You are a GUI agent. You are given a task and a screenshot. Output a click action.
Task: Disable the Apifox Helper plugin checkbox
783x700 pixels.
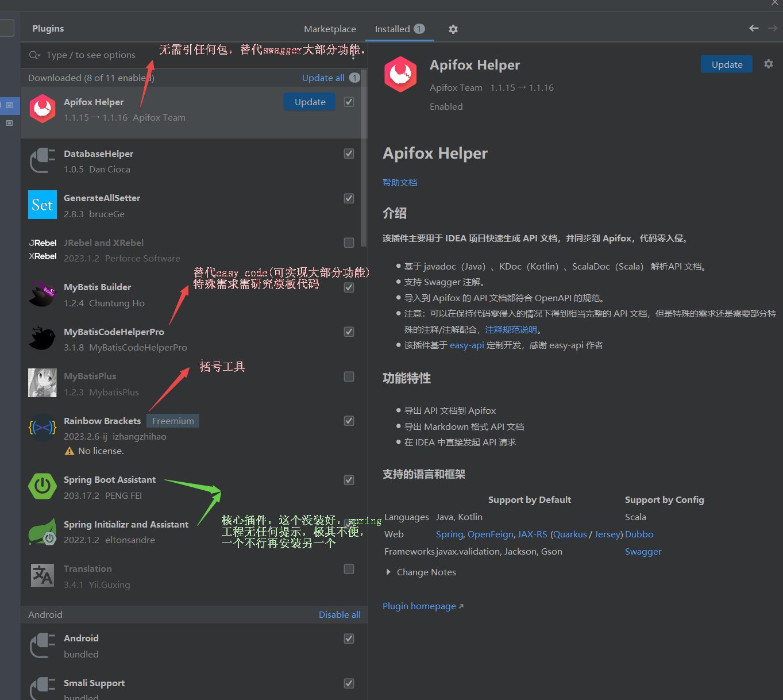coord(349,102)
